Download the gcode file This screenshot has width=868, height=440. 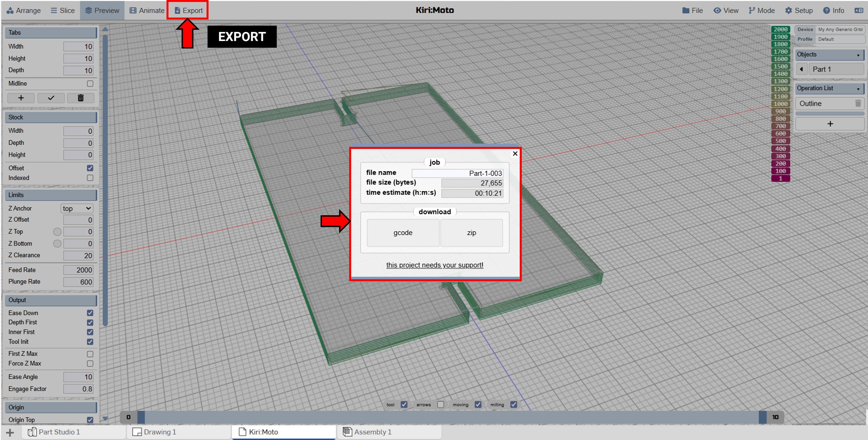point(403,233)
